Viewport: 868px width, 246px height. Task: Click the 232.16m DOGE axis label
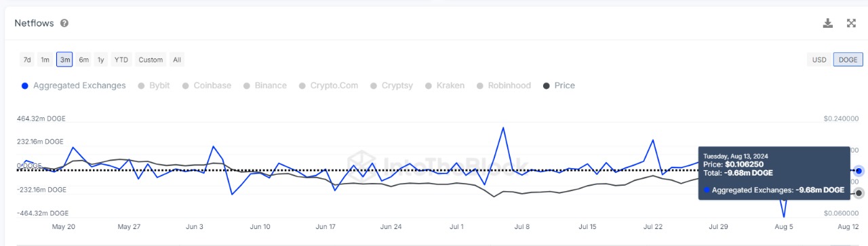click(39, 142)
